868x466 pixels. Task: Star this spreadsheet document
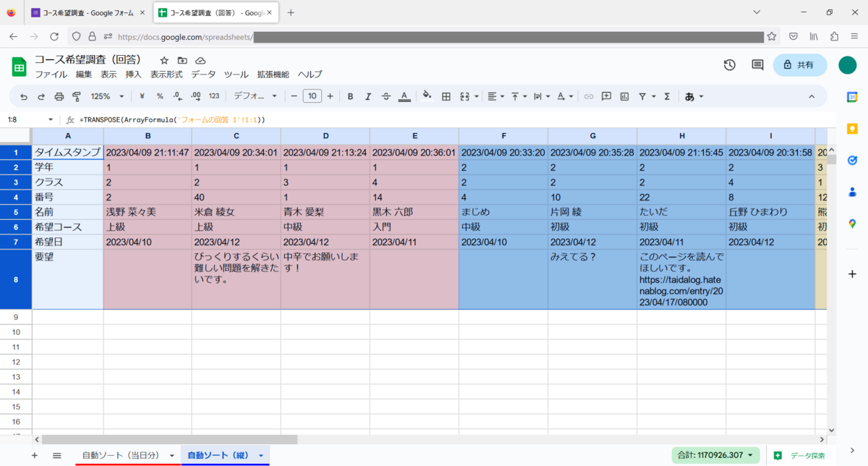164,60
